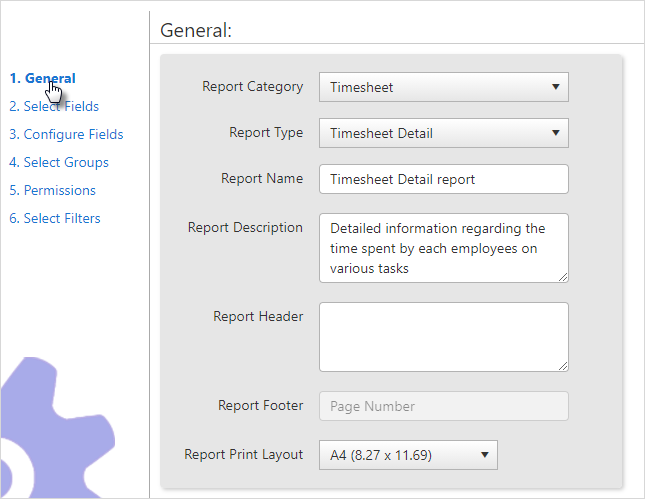The width and height of the screenshot is (645, 499).
Task: Click into the Report Name field
Action: 444,179
